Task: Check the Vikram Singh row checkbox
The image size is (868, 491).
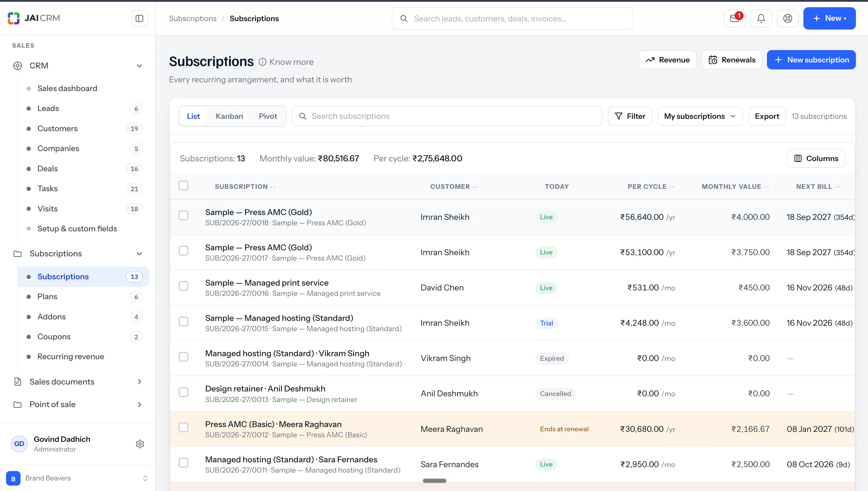Action: pyautogui.click(x=183, y=357)
